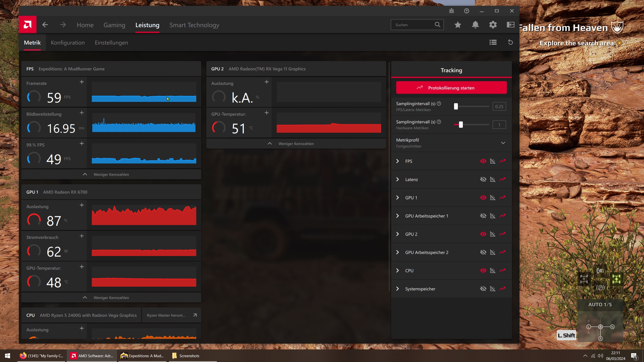Click the bug report icon
This screenshot has width=644, height=362.
452,11
